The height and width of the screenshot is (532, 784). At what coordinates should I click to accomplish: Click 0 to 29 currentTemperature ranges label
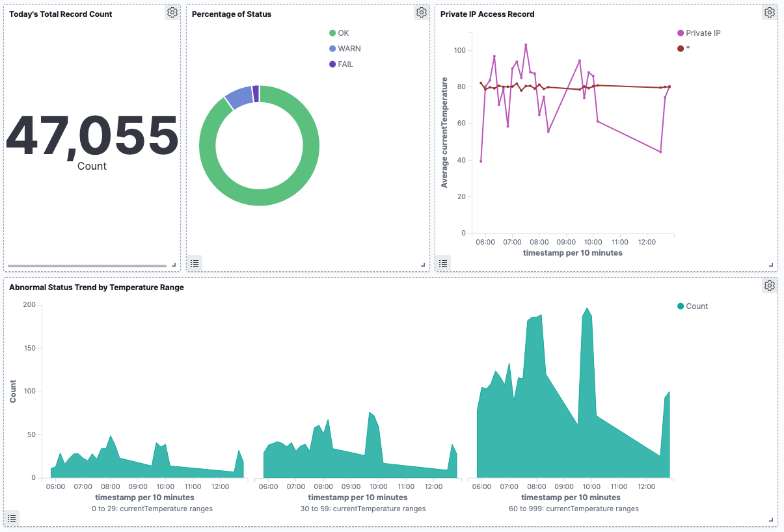click(152, 509)
